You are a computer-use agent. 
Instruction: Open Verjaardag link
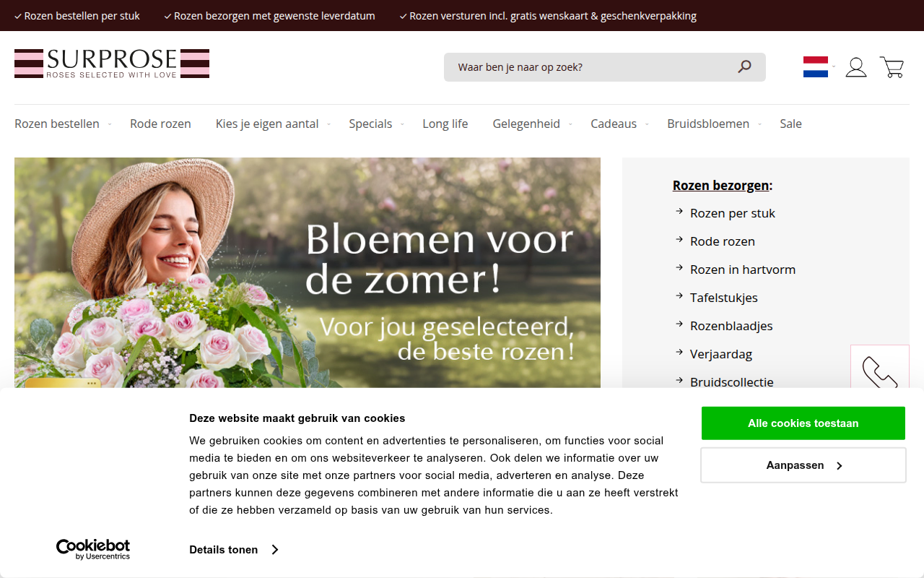click(x=721, y=354)
